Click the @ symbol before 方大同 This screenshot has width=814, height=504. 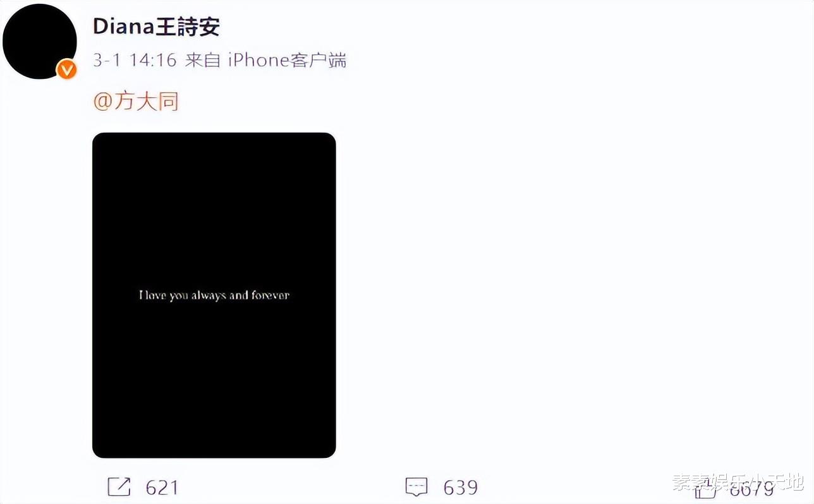pyautogui.click(x=102, y=101)
